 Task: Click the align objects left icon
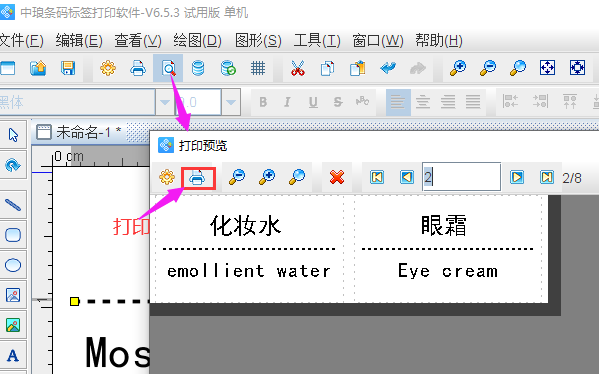point(510,102)
